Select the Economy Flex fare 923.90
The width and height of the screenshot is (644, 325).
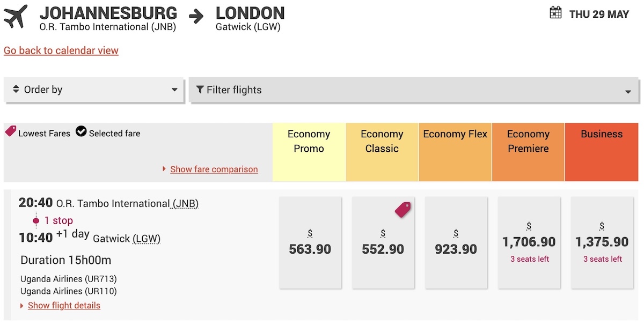coord(456,242)
